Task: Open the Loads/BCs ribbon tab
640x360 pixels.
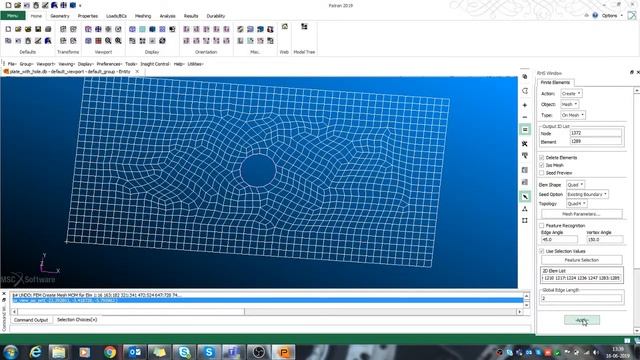Action: (x=116, y=16)
